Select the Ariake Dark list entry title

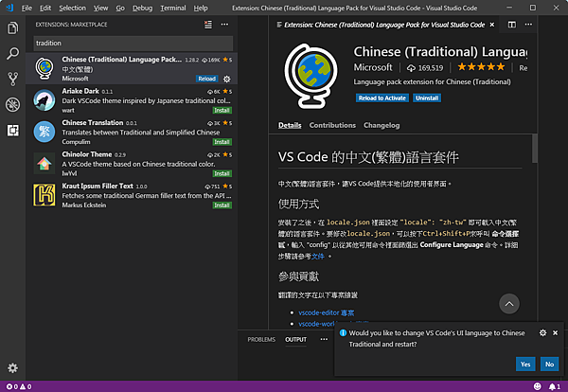pos(80,91)
